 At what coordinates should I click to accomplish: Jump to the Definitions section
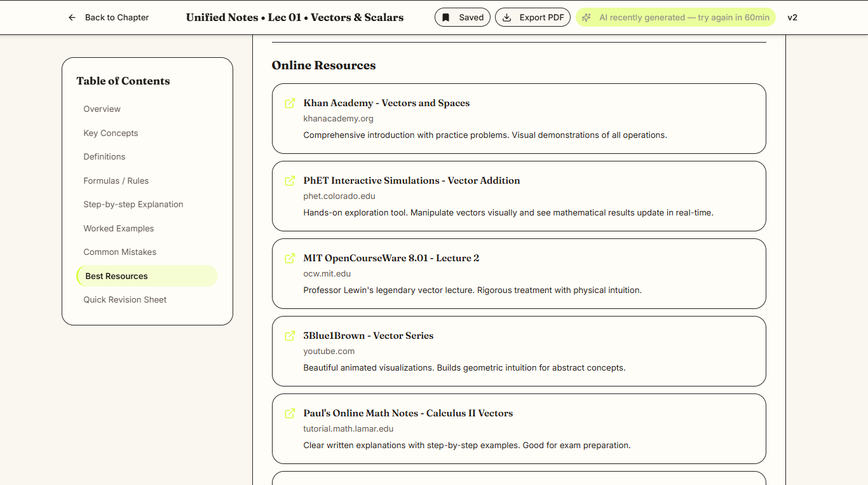click(147, 157)
